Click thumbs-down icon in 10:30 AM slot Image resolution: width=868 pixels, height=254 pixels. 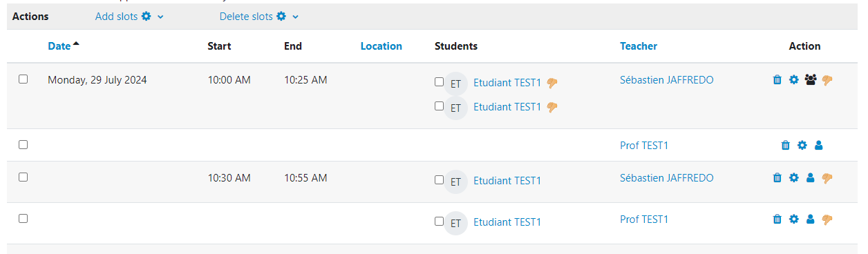827,178
